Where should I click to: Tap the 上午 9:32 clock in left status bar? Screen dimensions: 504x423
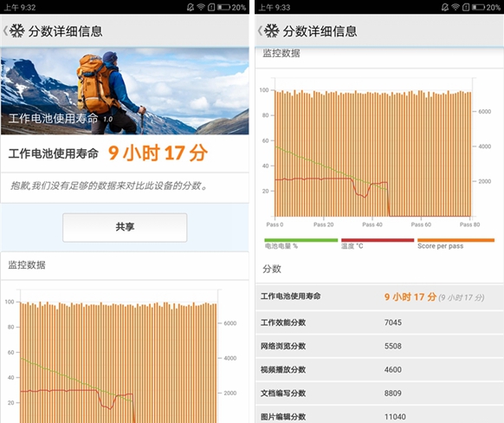pos(19,8)
